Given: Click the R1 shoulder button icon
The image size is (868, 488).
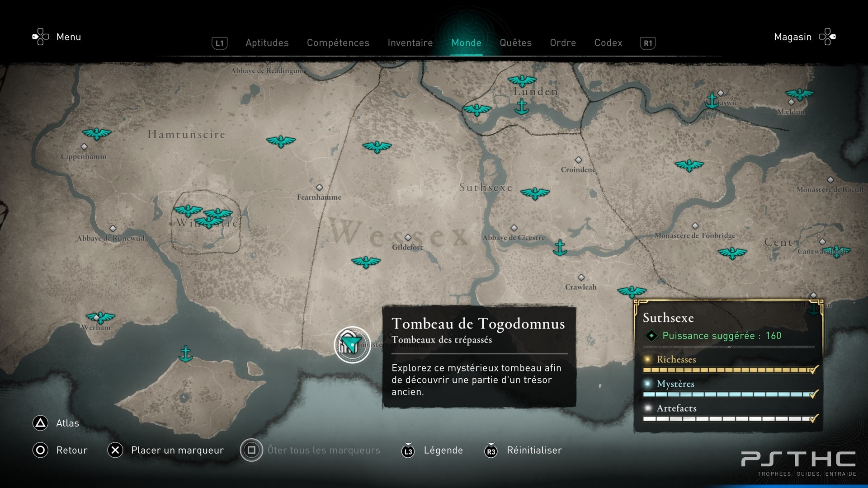Looking at the screenshot, I should click(648, 43).
